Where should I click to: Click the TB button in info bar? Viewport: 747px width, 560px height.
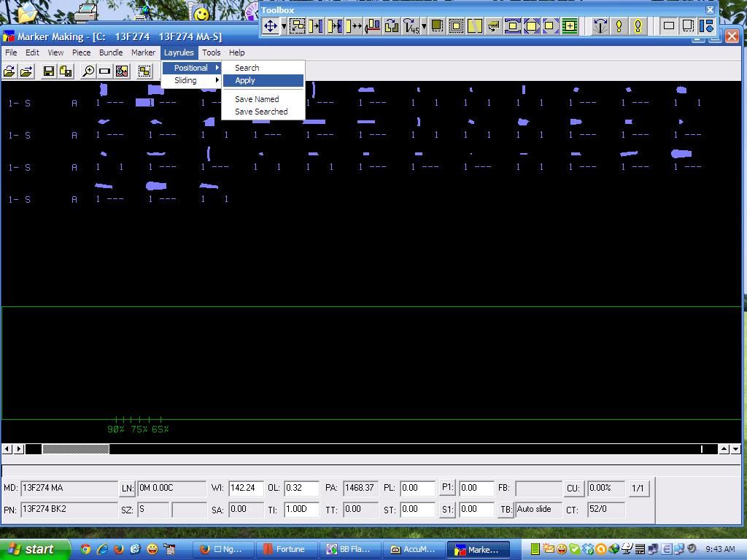point(506,510)
